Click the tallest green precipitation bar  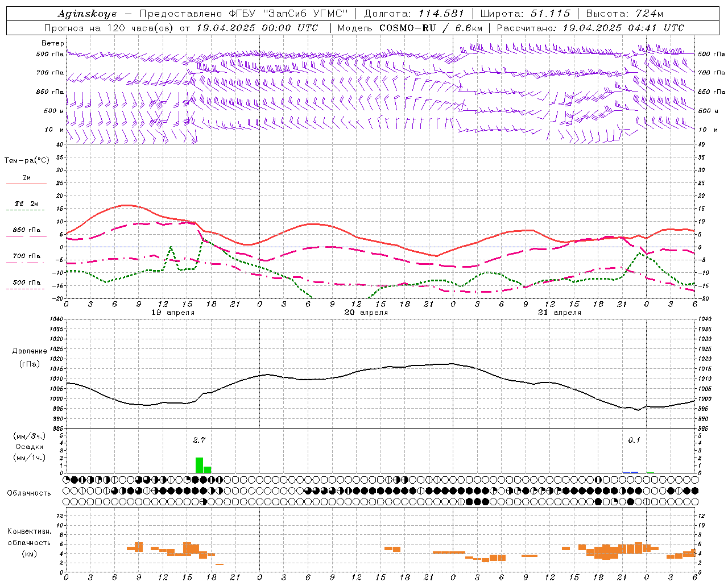(199, 465)
